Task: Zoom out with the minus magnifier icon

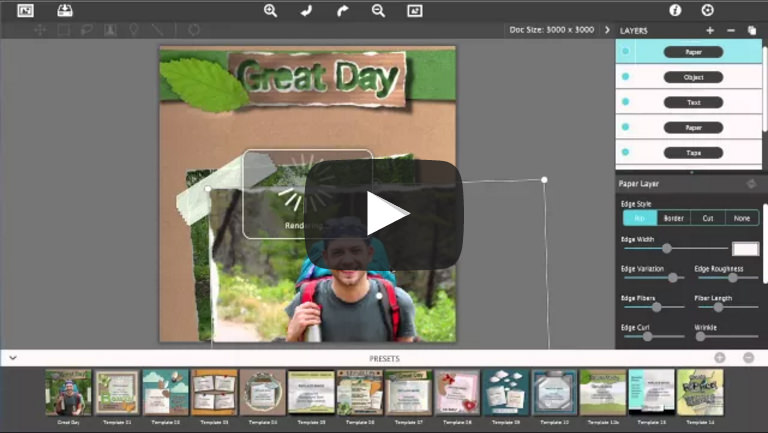Action: (x=378, y=11)
